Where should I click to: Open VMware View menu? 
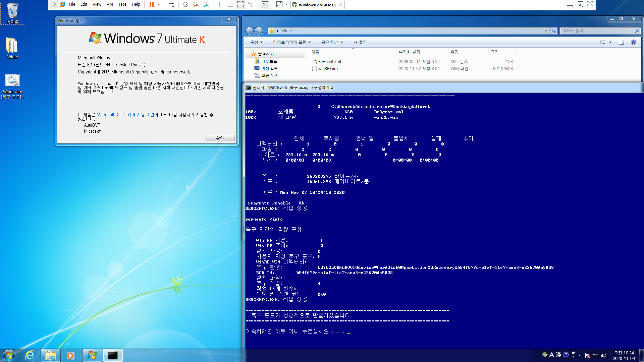97,5
